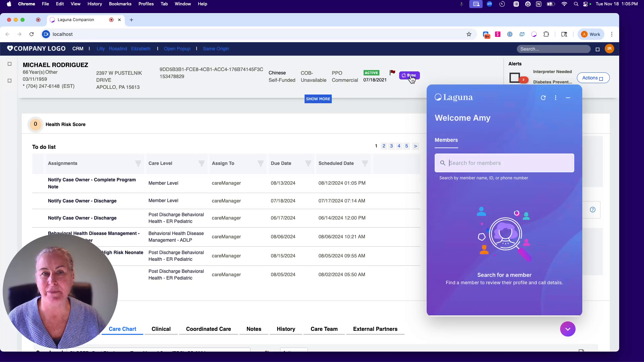Open Spotlight search from the menu bar
Screen dimensions: 644x362
point(576,4)
